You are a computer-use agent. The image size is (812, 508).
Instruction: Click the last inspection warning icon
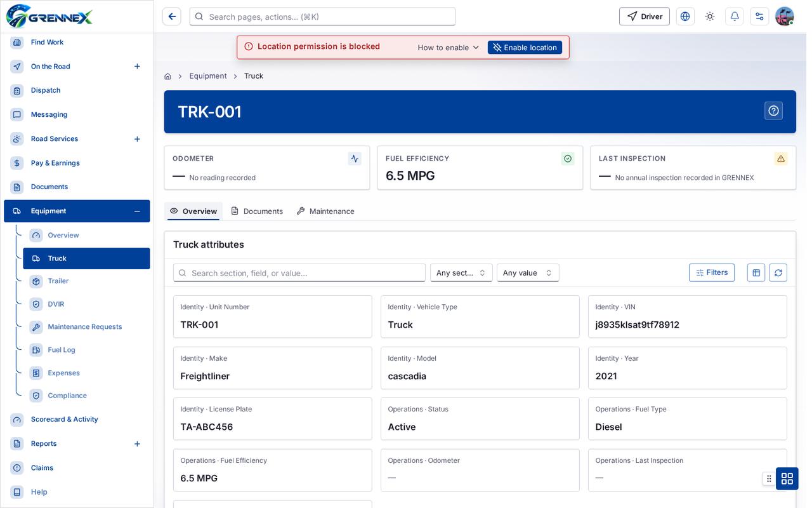pyautogui.click(x=781, y=159)
